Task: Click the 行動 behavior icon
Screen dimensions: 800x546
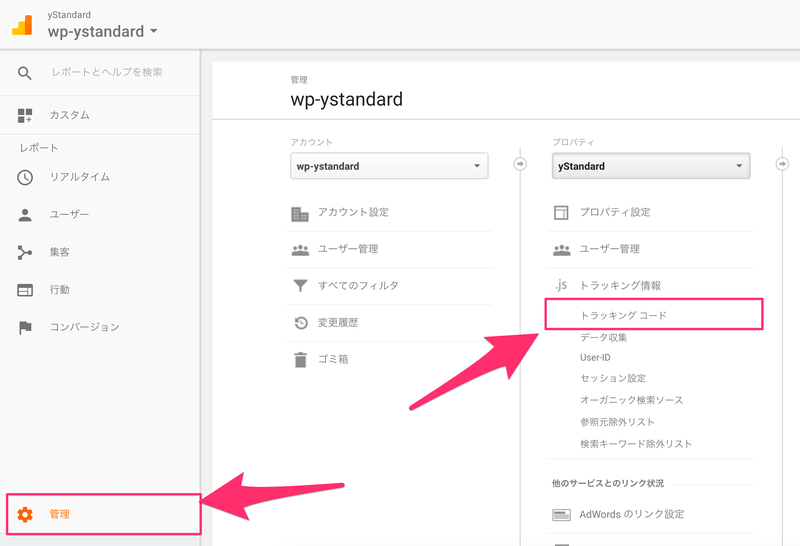Action: (x=25, y=290)
